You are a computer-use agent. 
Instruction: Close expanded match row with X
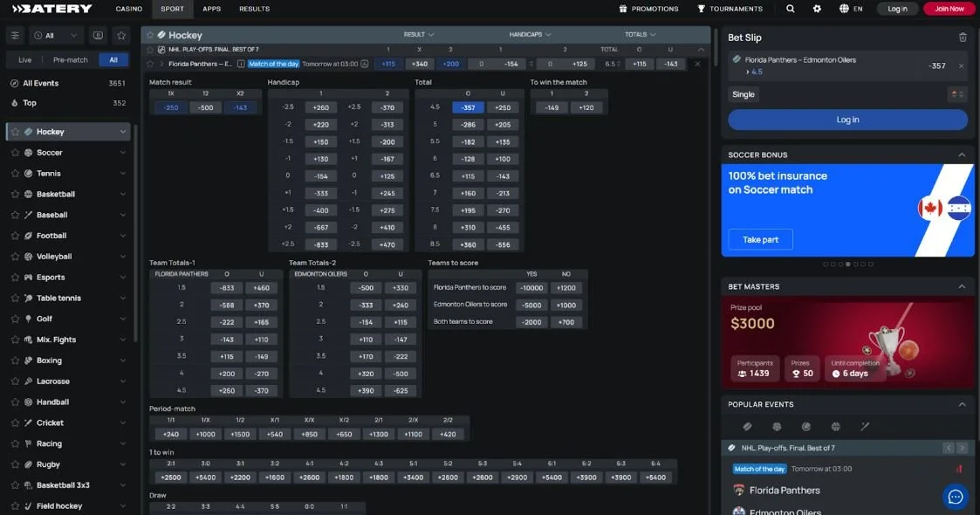[x=697, y=64]
